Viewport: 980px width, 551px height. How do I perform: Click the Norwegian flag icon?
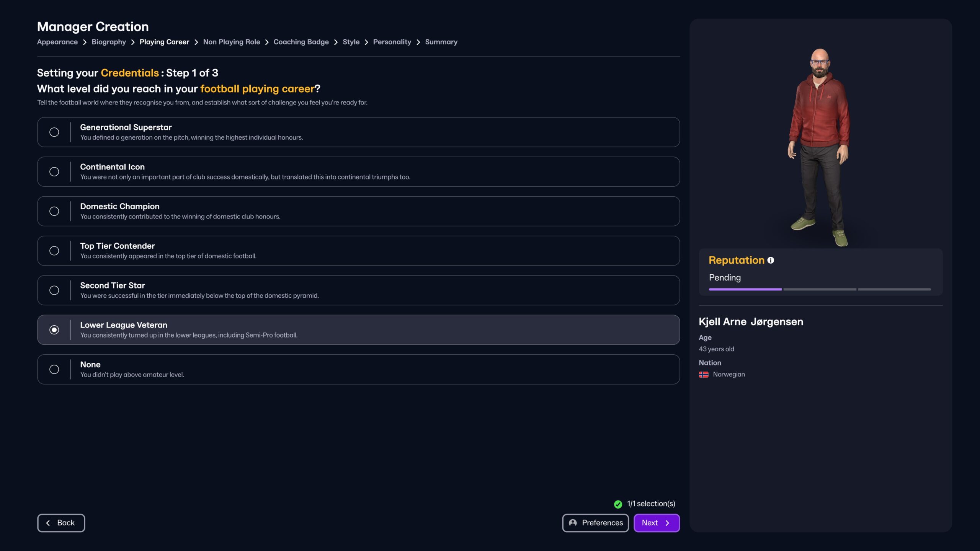(703, 375)
